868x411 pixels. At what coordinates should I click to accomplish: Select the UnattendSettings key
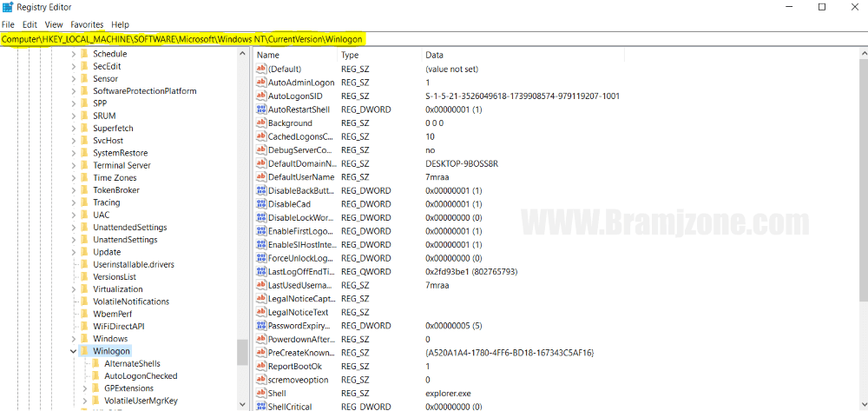point(125,240)
